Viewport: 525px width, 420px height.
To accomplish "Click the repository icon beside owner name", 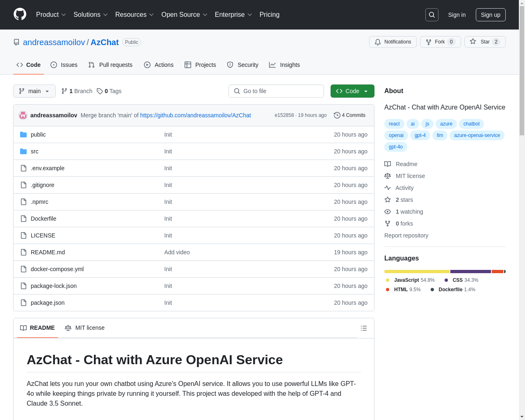I will click(x=16, y=42).
